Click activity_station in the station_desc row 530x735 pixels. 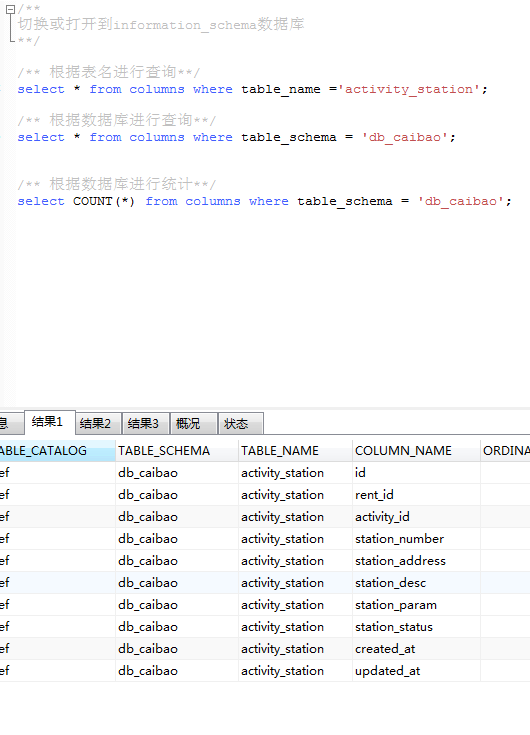point(295,583)
